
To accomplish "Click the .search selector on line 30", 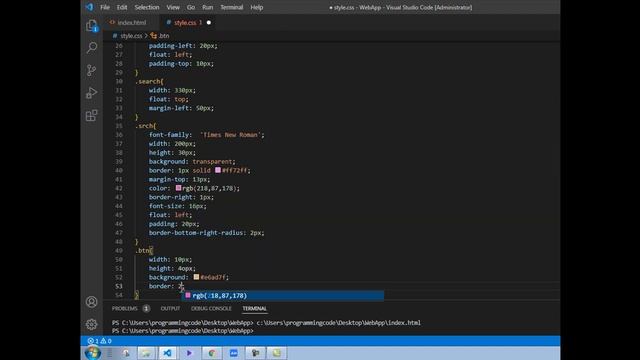I will [x=149, y=82].
